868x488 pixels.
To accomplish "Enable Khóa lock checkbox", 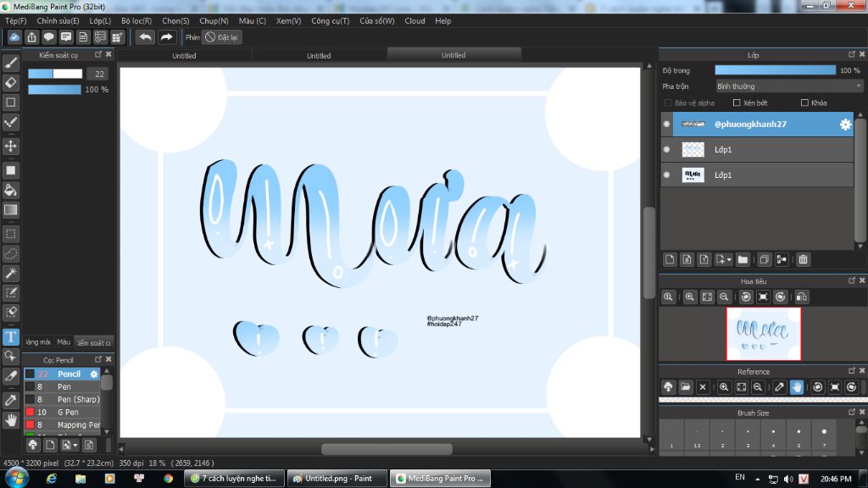I will click(x=804, y=103).
